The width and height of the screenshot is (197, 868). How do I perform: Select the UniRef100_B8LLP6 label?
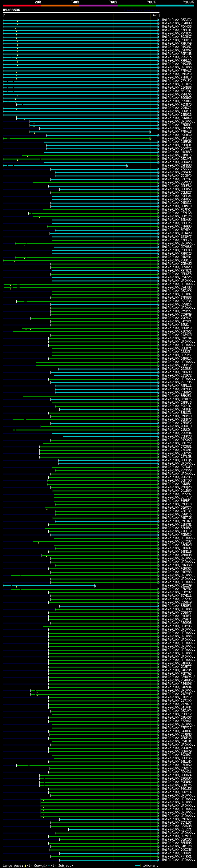coord(177,223)
